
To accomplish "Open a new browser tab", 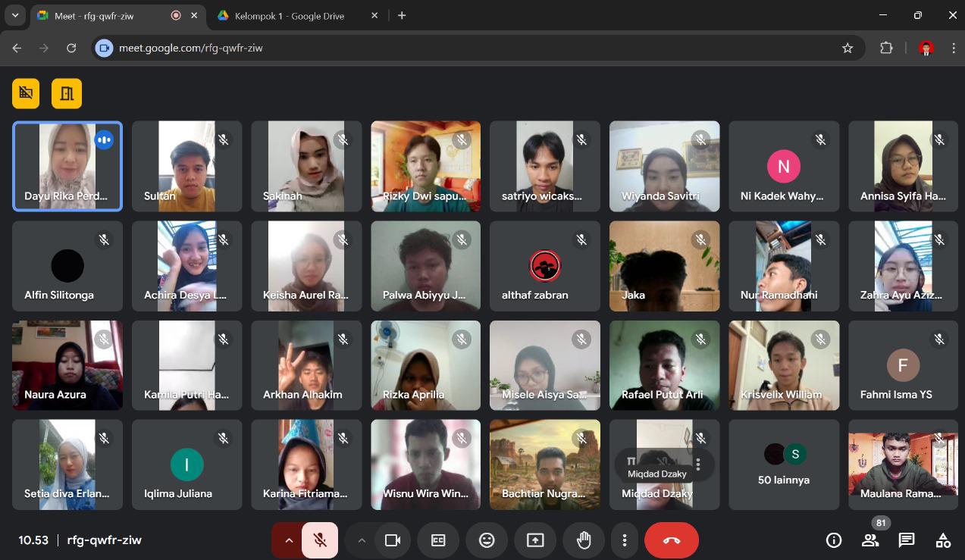I will pos(402,16).
